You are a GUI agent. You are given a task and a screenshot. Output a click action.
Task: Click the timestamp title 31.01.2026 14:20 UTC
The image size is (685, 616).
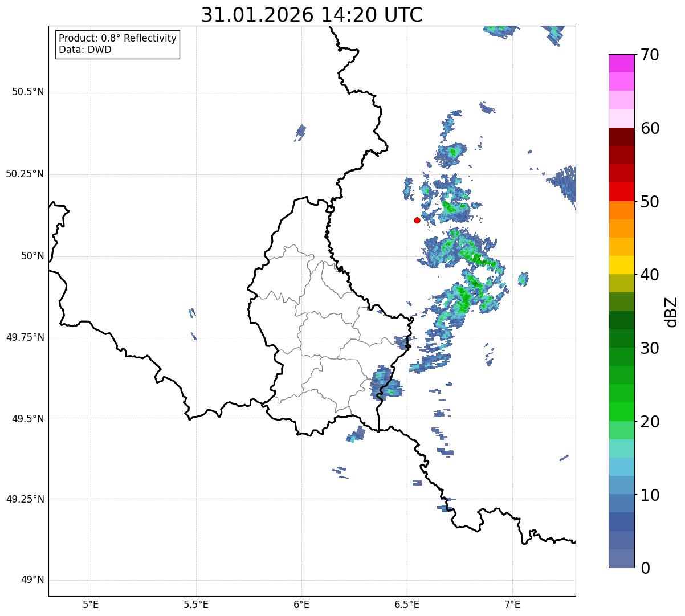[x=312, y=15]
